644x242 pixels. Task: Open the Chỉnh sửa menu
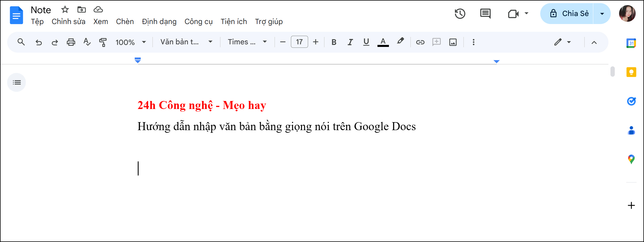coord(68,22)
